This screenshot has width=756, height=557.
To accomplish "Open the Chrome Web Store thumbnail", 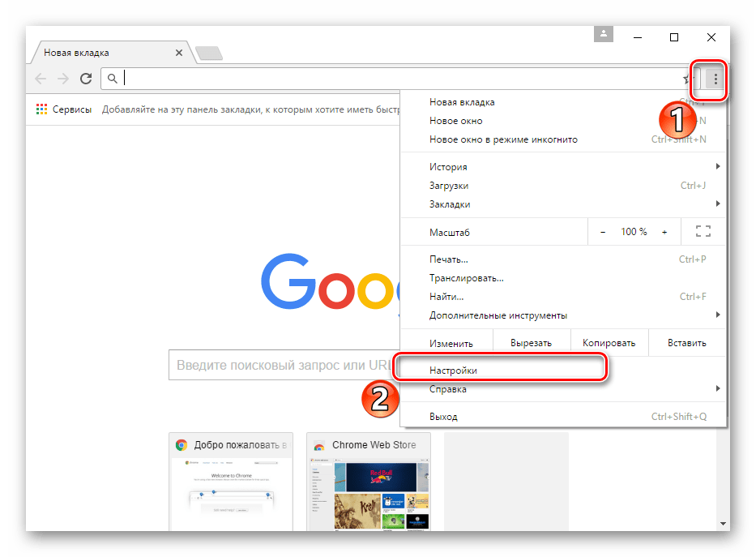I will pos(369,482).
